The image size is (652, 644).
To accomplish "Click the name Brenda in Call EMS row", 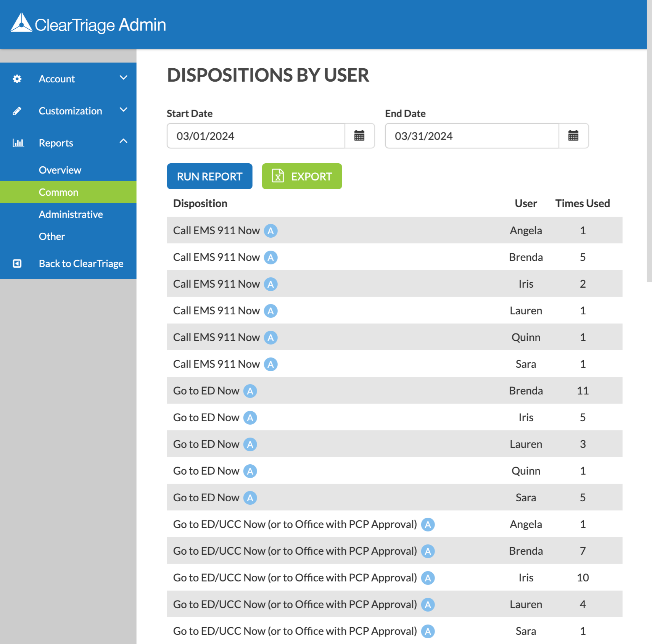I will coord(526,257).
